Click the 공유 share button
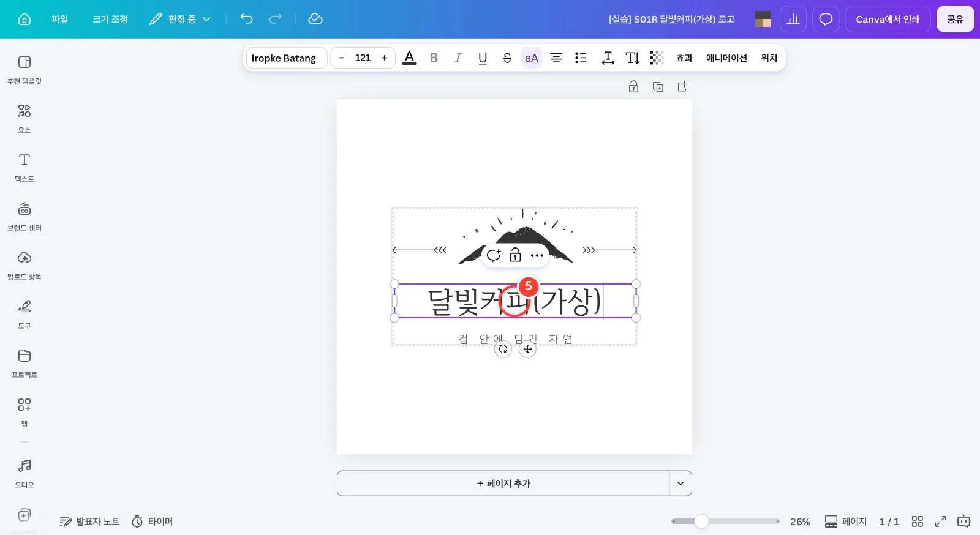The height and width of the screenshot is (535, 980). pyautogui.click(x=956, y=19)
